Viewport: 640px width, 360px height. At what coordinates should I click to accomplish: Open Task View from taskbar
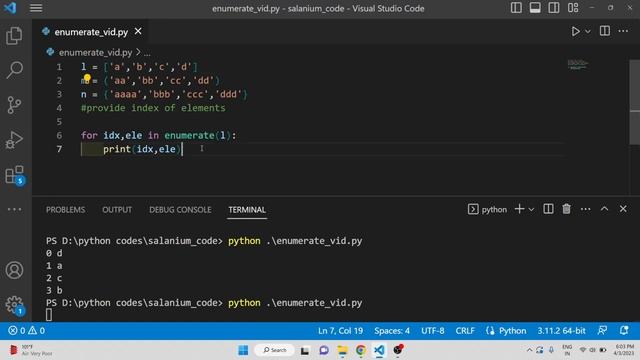(x=305, y=350)
